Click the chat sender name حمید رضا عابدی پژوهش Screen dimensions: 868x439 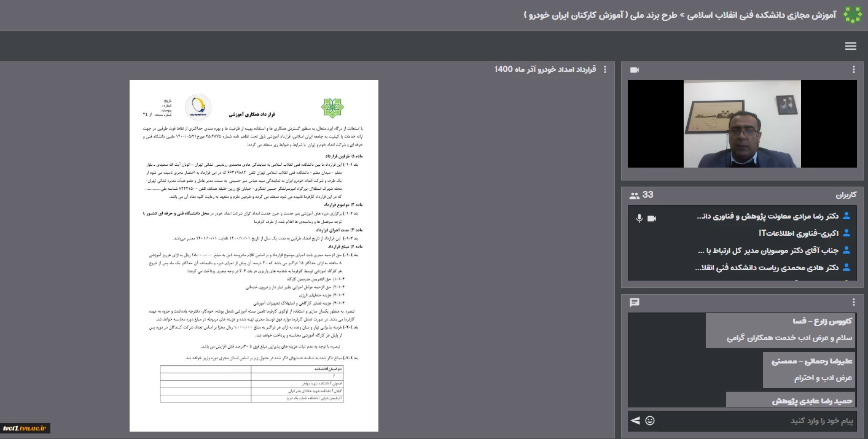(x=813, y=401)
